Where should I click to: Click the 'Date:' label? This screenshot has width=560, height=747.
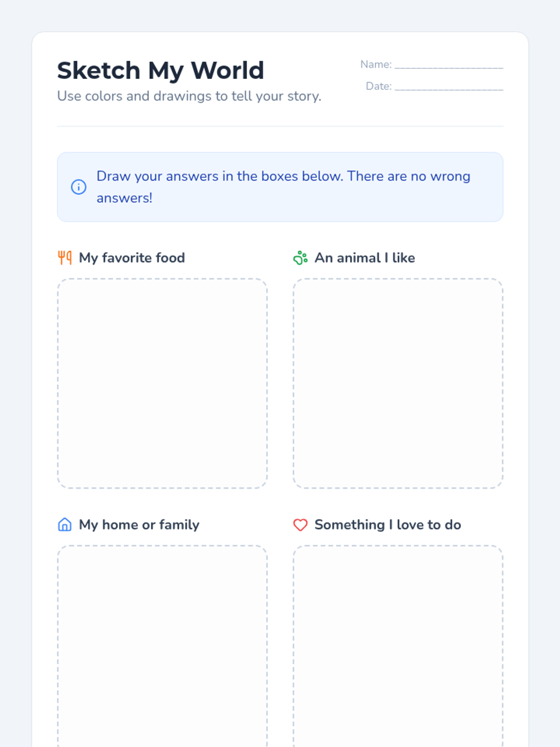[x=378, y=86]
